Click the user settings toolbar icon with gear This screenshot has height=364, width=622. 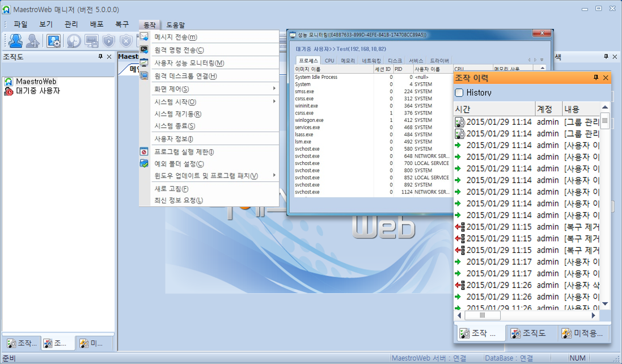click(x=54, y=40)
